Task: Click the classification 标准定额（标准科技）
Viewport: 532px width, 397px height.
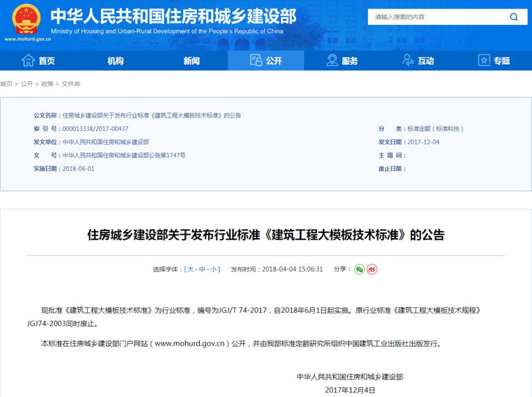Action: pos(435,129)
